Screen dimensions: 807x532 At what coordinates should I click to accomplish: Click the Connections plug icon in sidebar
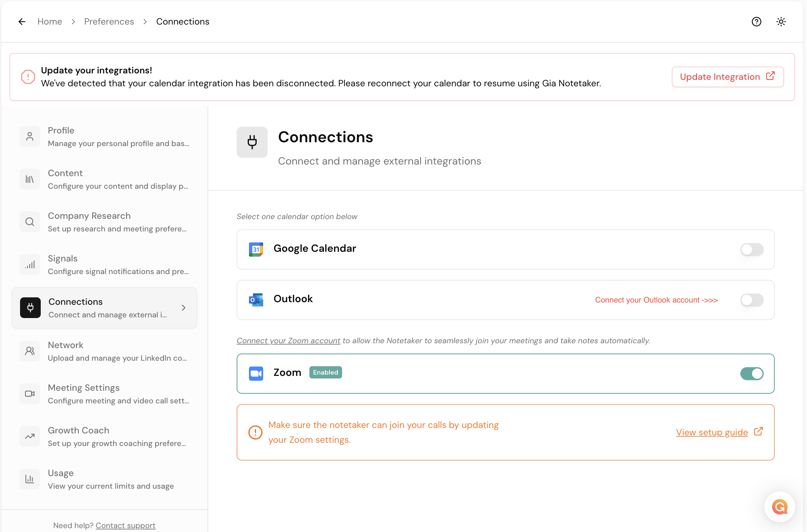(x=30, y=307)
